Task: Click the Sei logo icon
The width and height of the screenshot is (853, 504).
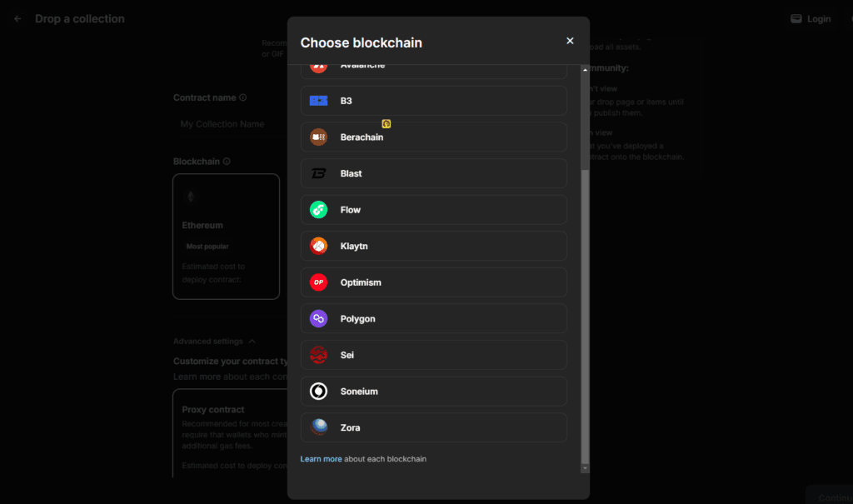Action: point(318,355)
